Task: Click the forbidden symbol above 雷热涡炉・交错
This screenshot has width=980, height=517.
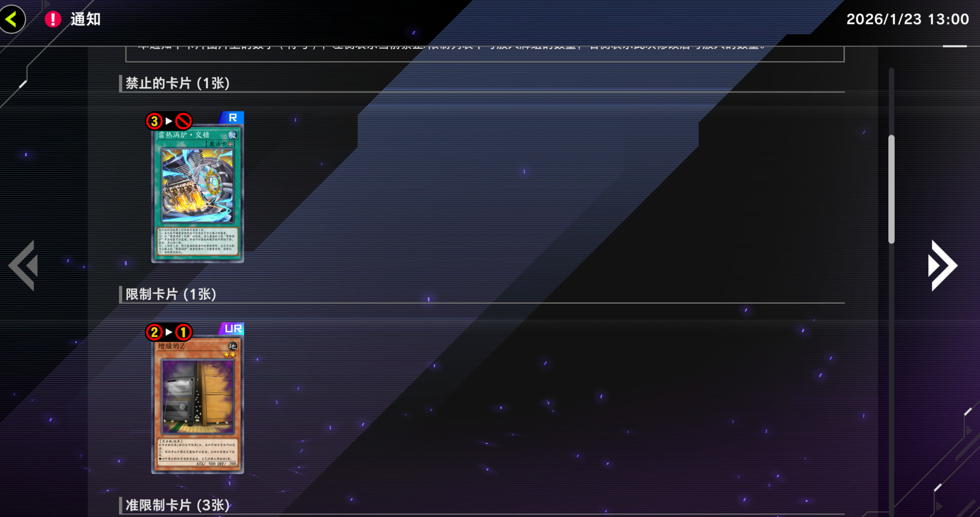Action: 184,121
